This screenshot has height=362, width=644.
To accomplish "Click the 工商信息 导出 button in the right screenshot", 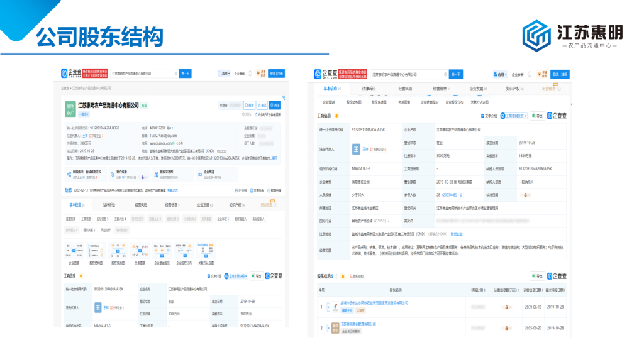I will 537,116.
